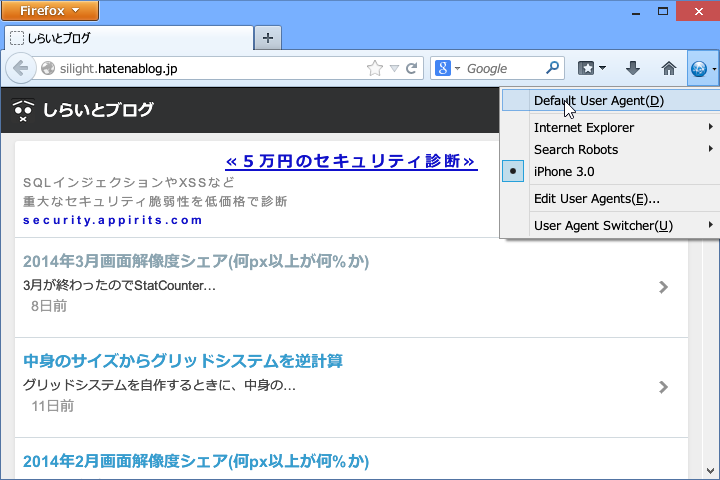Open the Firefox application menu button

(x=50, y=11)
